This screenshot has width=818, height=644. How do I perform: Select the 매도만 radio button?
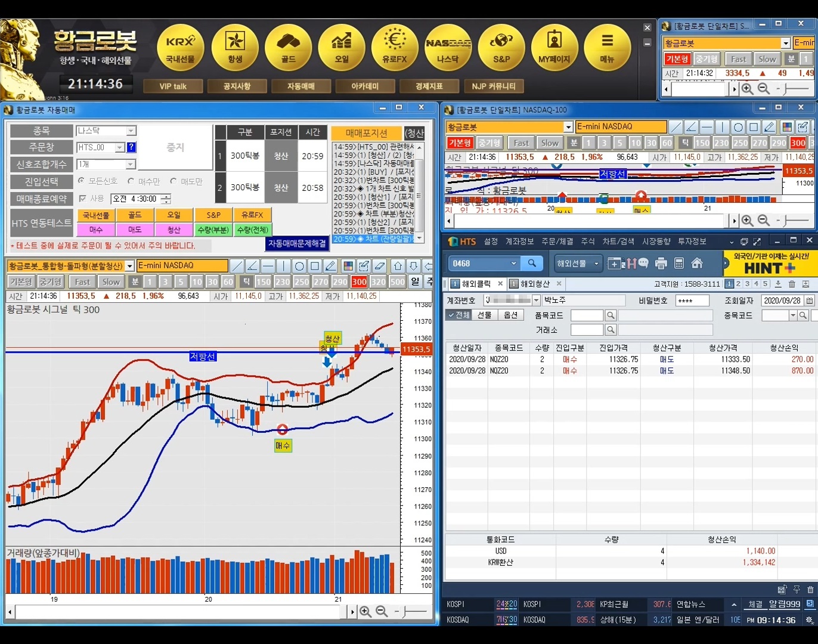tap(173, 181)
